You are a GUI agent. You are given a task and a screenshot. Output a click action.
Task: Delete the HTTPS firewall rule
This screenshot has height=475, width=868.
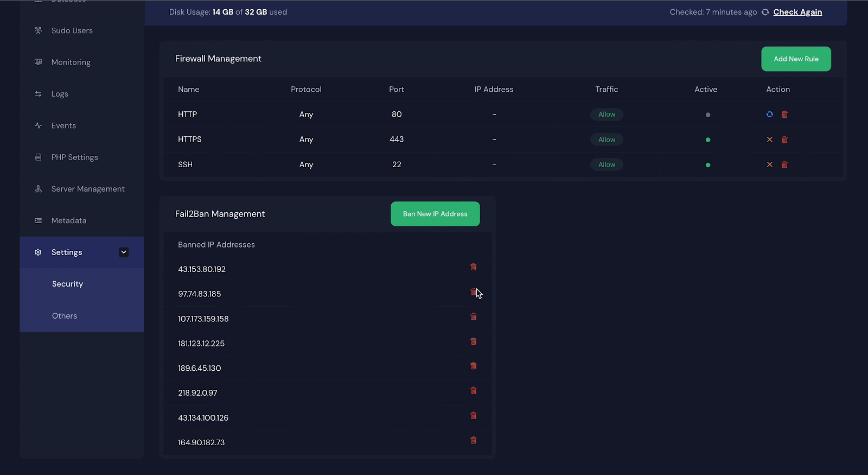point(784,140)
